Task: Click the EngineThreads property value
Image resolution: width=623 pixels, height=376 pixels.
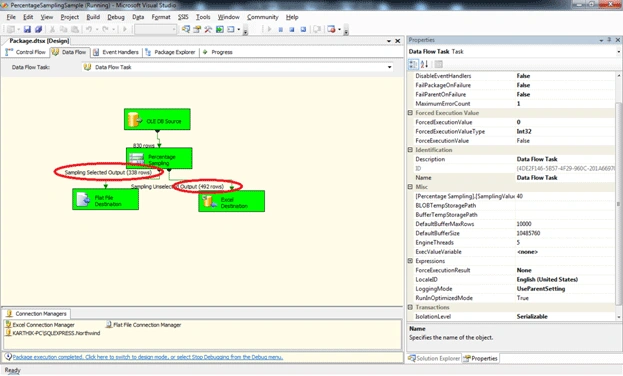Action: [x=565, y=242]
